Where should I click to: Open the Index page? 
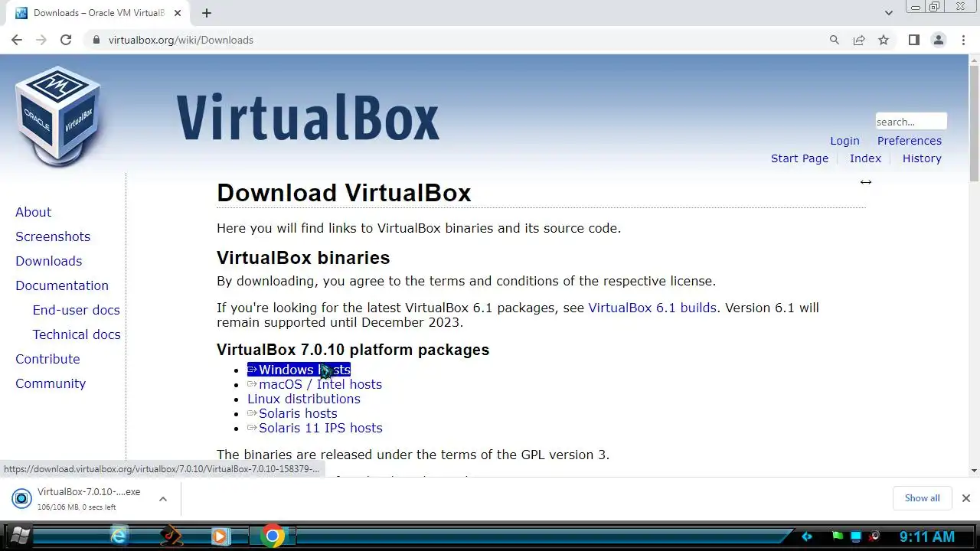tap(865, 158)
